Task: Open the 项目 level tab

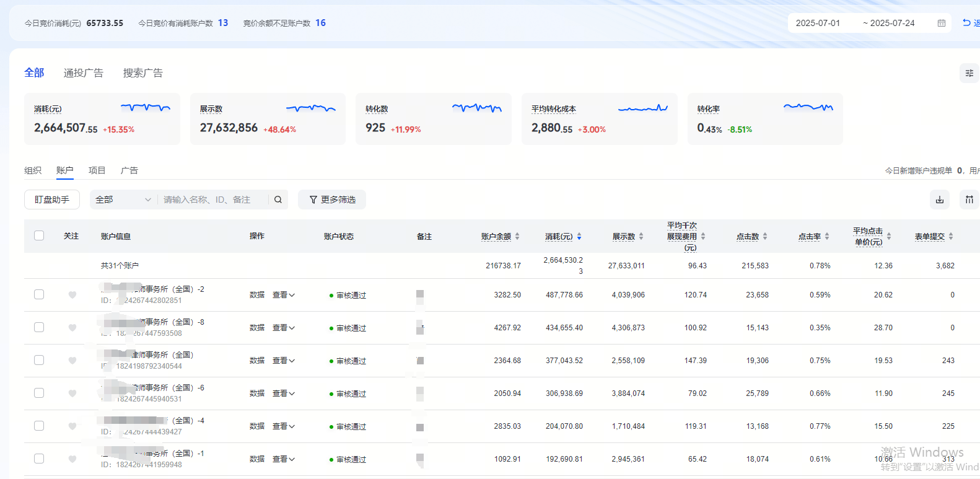Action: (x=97, y=170)
